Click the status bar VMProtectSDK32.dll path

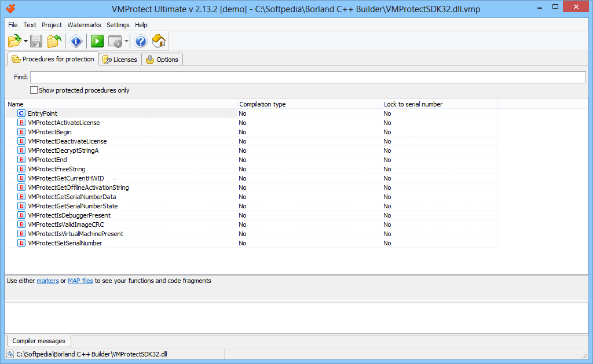91,354
